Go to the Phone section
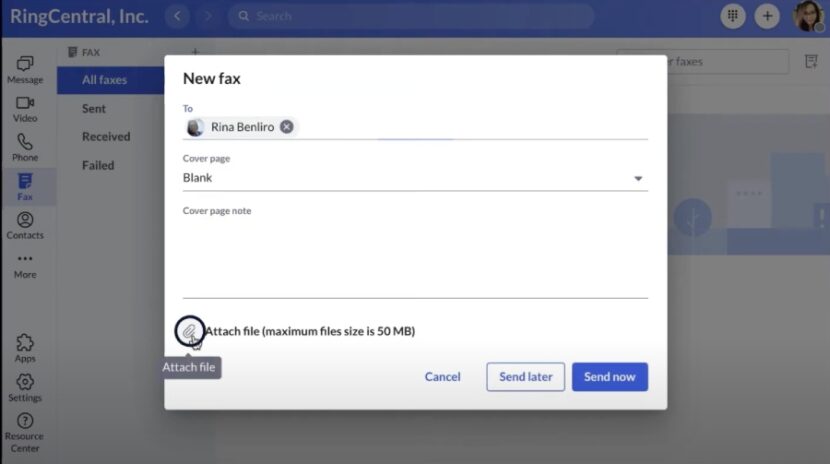The height and width of the screenshot is (464, 830). click(x=25, y=148)
